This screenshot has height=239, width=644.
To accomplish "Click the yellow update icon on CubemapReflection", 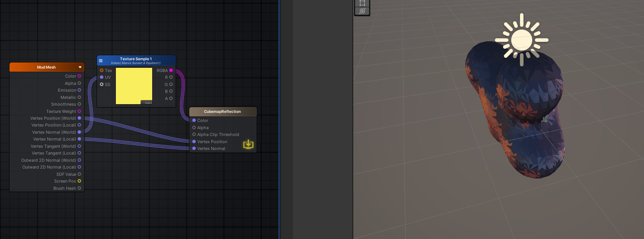I will click(248, 144).
